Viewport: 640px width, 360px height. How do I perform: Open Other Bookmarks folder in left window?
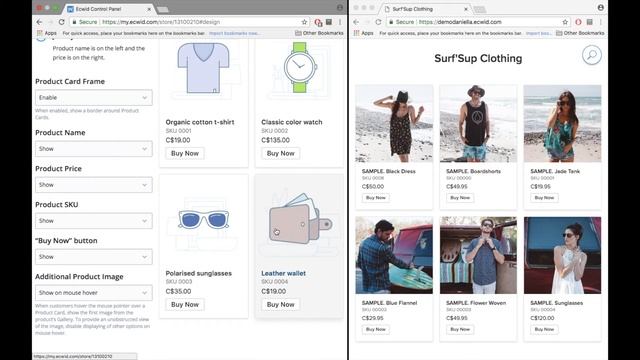click(319, 33)
